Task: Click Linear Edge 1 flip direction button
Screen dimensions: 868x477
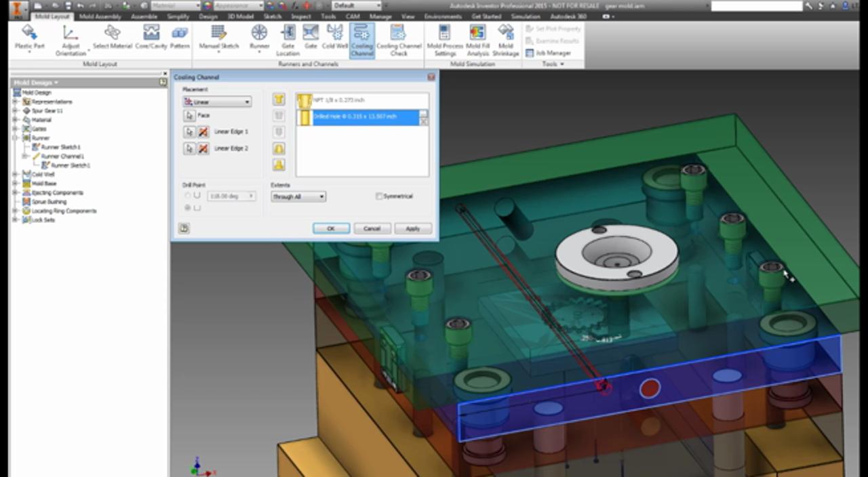Action: [x=202, y=131]
